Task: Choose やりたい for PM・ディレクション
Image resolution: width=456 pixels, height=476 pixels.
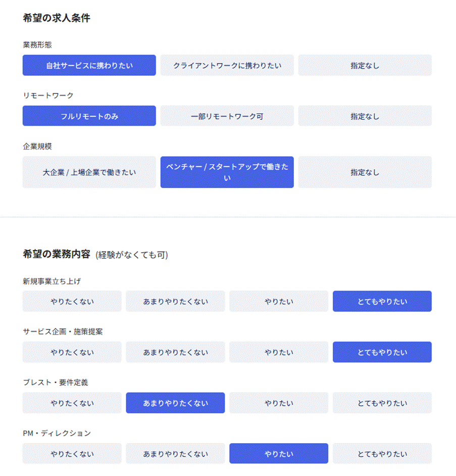Action: 278,453
